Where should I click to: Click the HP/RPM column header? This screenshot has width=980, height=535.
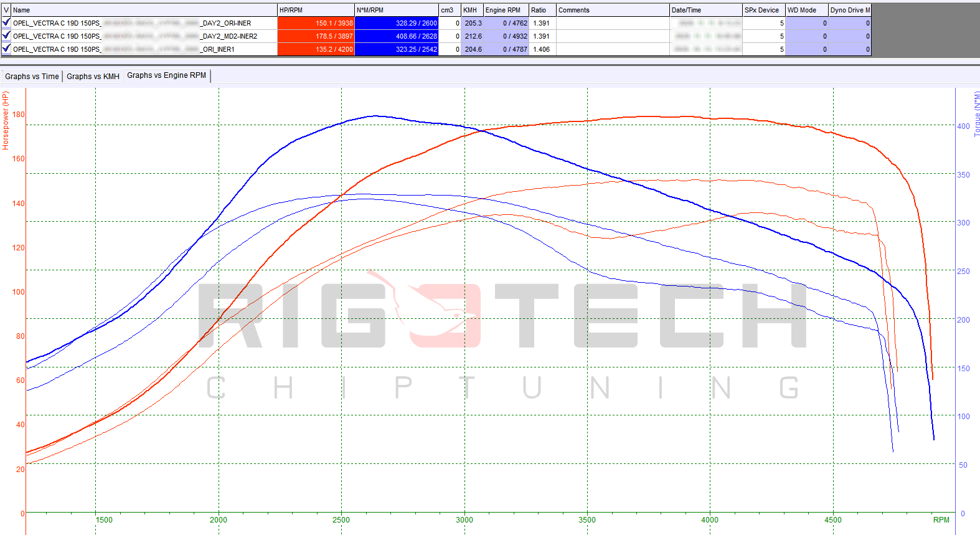pyautogui.click(x=316, y=10)
